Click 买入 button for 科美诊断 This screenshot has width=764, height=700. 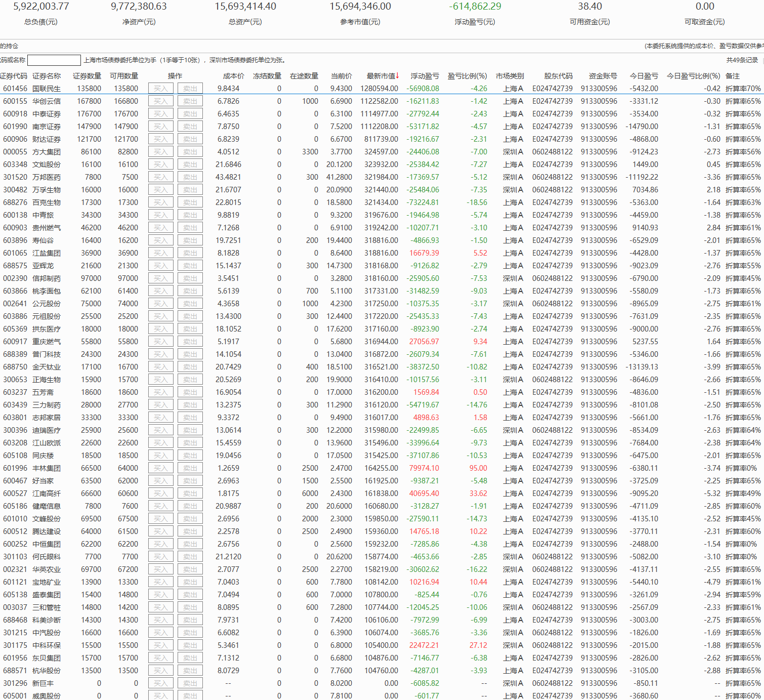click(161, 620)
